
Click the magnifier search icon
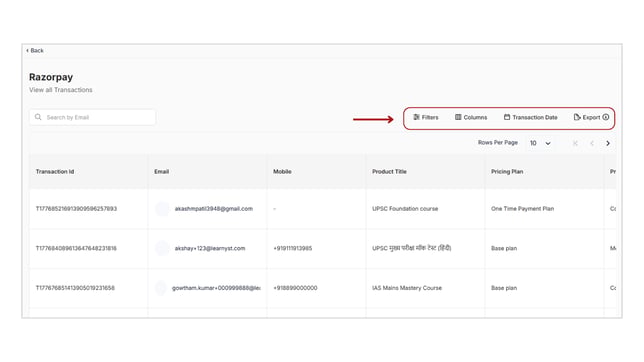(38, 117)
